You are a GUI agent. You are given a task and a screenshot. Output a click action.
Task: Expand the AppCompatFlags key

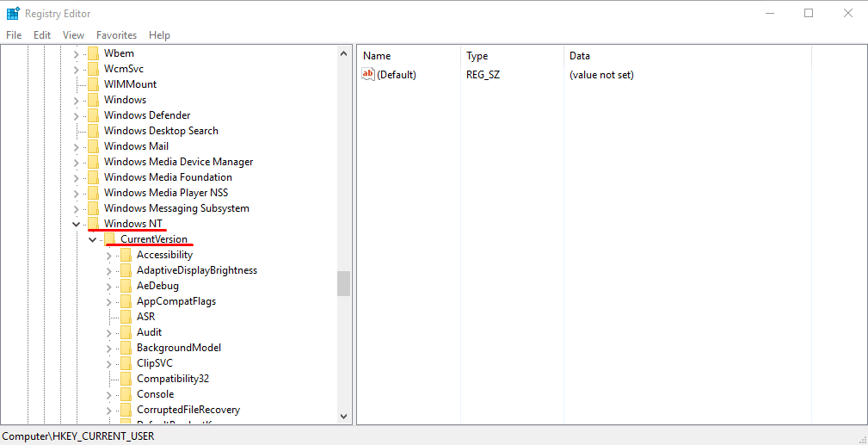click(109, 302)
